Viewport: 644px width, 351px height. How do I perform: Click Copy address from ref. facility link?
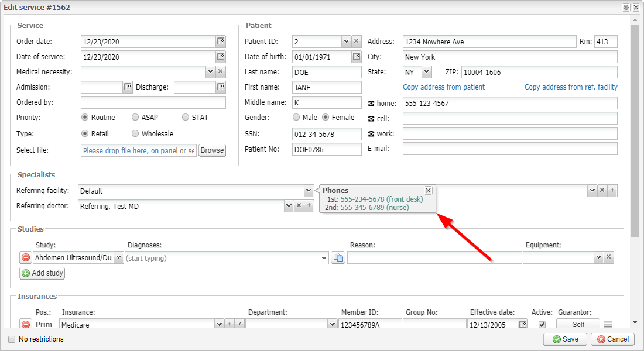click(571, 87)
